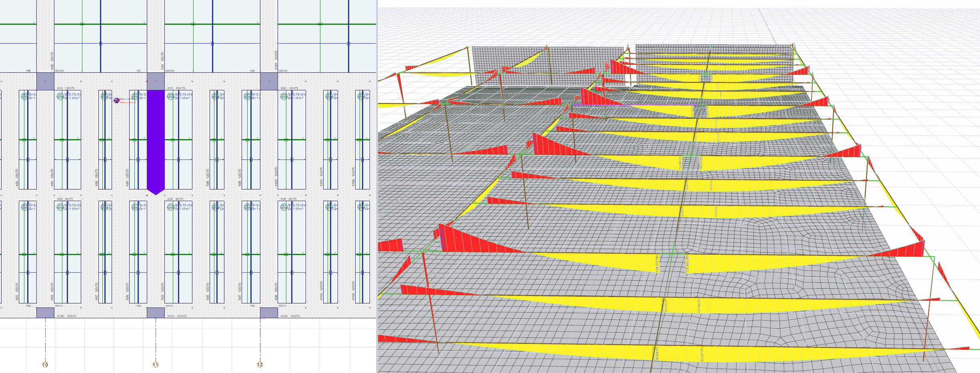Viewport: 980px width, 373px height.
Task: Click the axis bubble numbered 10
Action: (x=45, y=365)
